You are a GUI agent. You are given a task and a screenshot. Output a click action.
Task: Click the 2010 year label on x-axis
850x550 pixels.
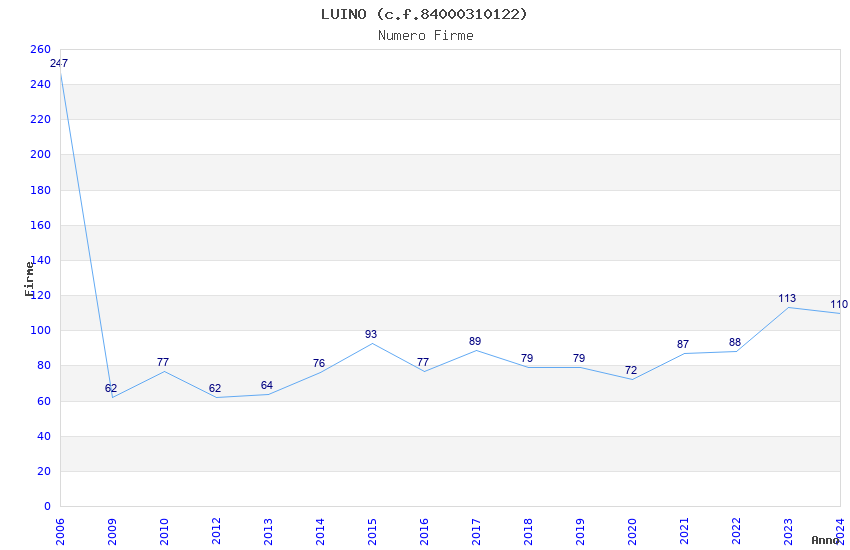(164, 531)
